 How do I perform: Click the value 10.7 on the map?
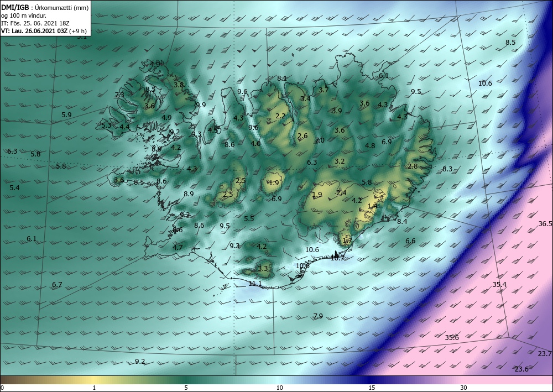pos(337,258)
